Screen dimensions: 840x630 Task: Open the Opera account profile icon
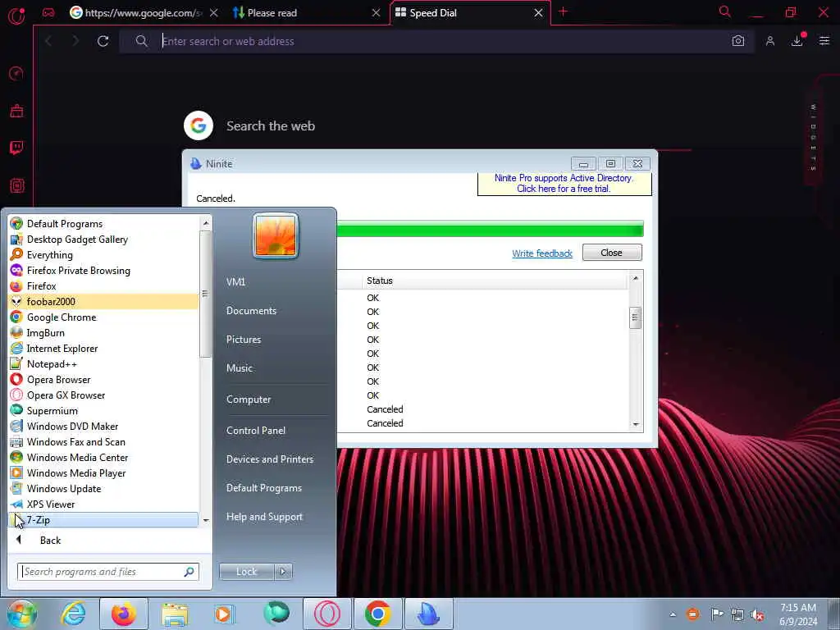pyautogui.click(x=769, y=41)
